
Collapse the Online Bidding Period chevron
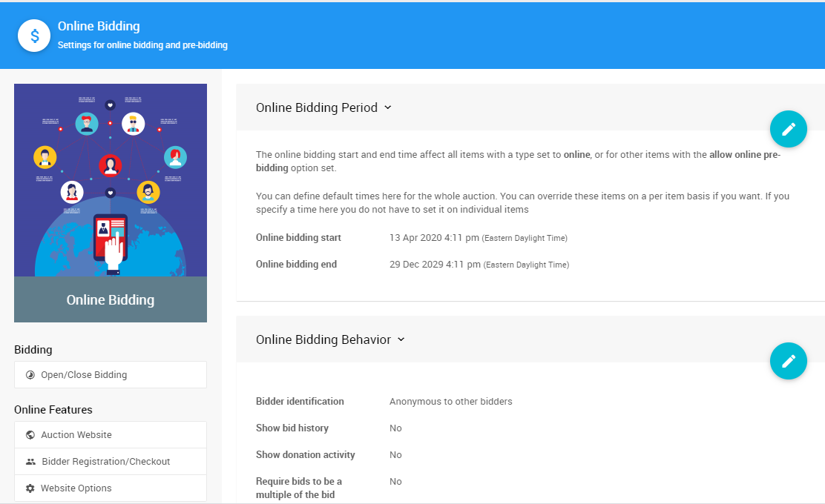(x=387, y=107)
